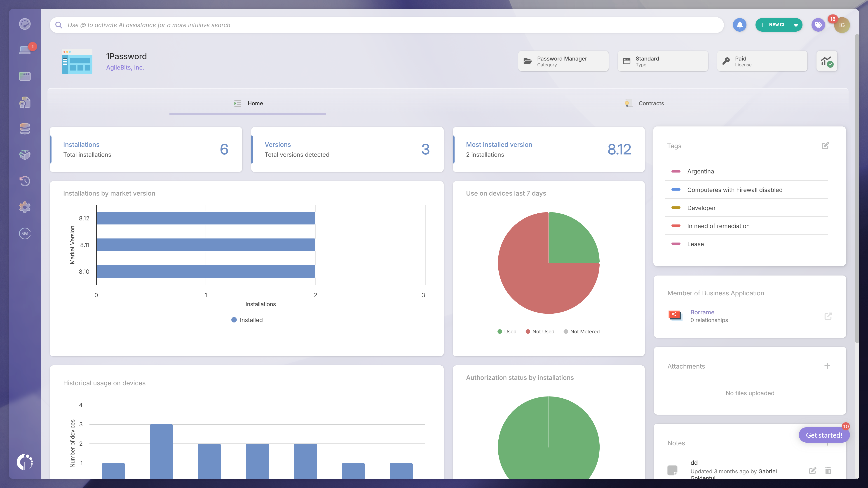
Task: Edit Tags using the pencil icon
Action: click(825, 145)
